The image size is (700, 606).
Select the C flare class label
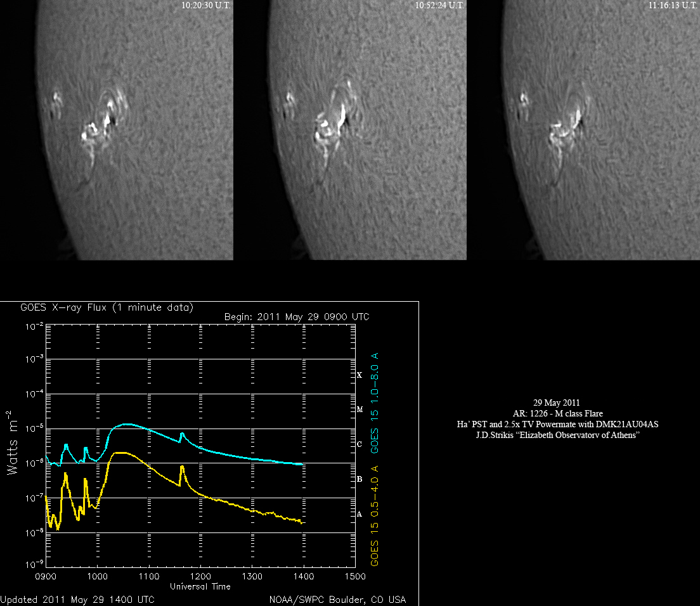pyautogui.click(x=360, y=444)
